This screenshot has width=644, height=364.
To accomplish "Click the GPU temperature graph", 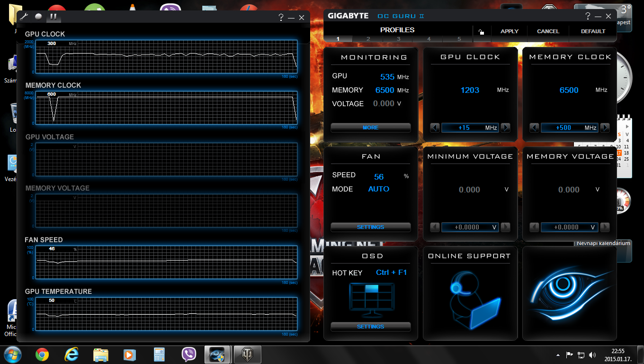I will [166, 314].
